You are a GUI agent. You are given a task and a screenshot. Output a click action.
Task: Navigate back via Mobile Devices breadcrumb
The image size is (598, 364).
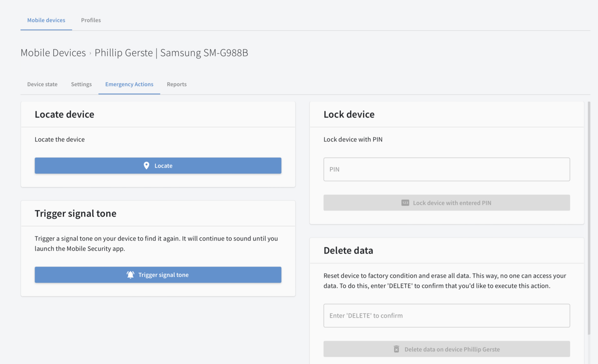pos(53,53)
